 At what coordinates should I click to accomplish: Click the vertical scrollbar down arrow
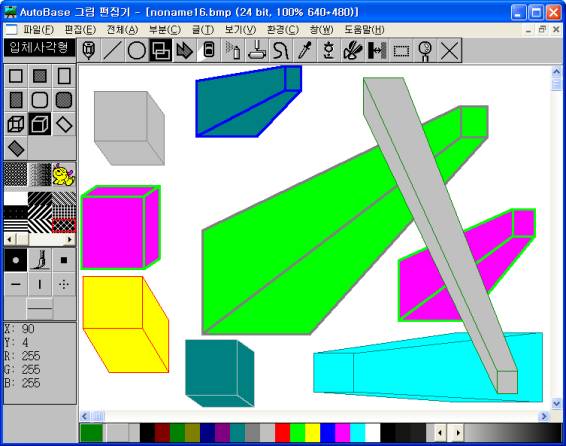tap(556, 403)
